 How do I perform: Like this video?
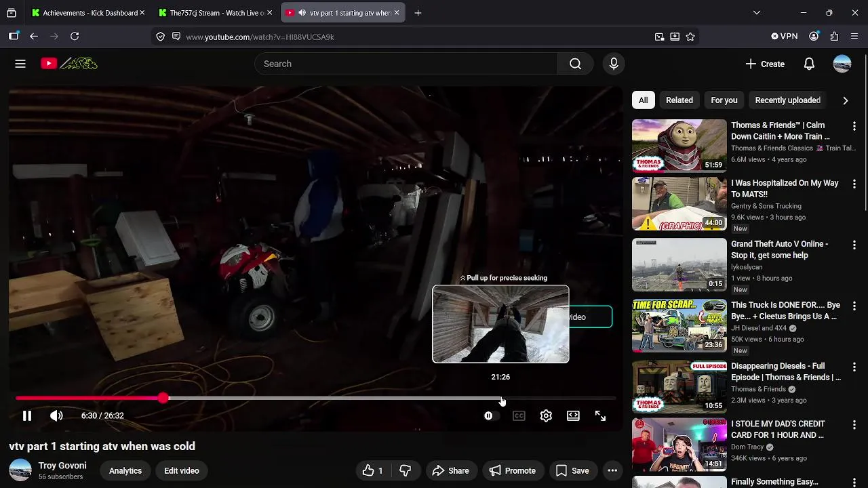coord(373,470)
